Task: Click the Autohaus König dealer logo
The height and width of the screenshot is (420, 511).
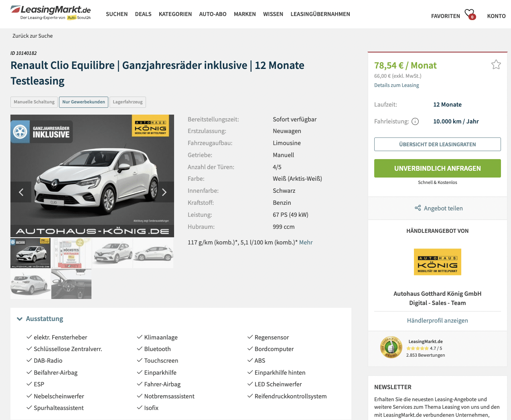Action: pos(437,262)
